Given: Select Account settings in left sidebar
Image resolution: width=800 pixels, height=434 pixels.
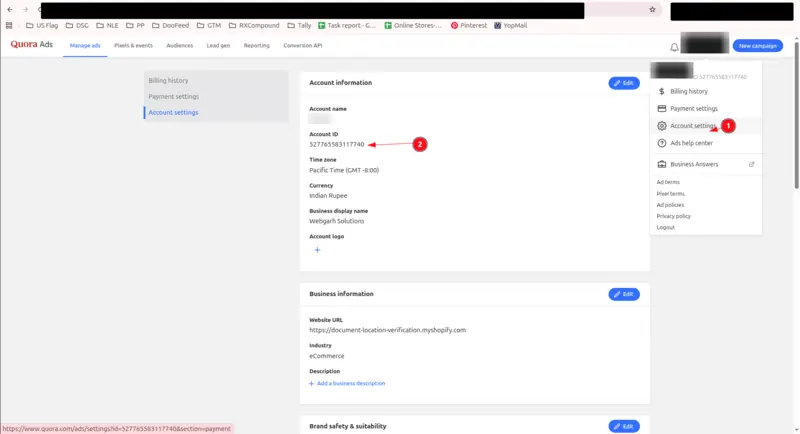Looking at the screenshot, I should click(x=173, y=112).
